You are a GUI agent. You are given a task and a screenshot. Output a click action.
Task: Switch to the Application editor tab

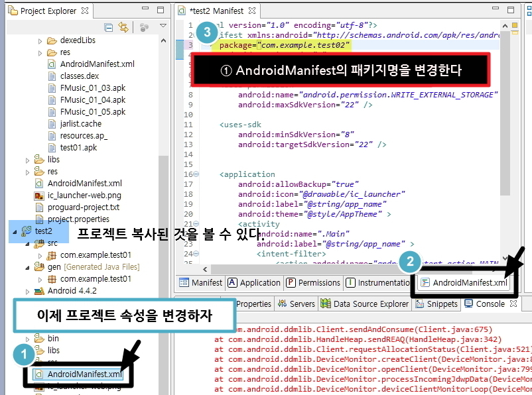254,282
